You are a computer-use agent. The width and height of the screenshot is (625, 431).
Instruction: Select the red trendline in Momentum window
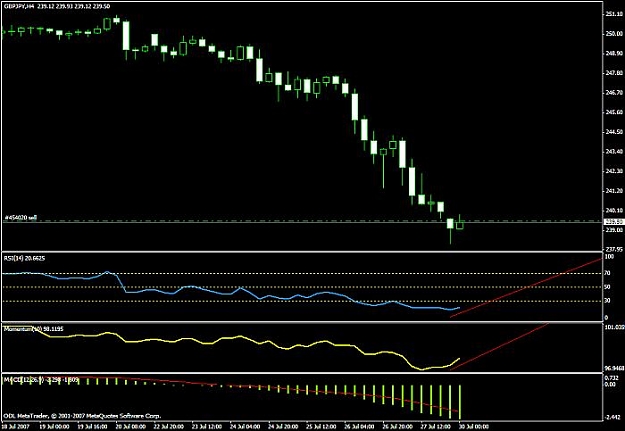(x=500, y=346)
